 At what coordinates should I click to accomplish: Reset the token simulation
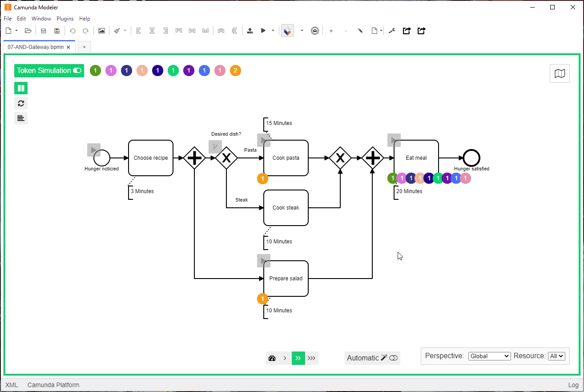point(21,103)
